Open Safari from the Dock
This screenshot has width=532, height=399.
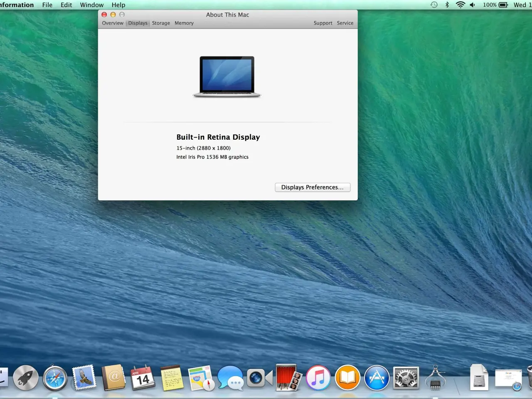[55, 378]
